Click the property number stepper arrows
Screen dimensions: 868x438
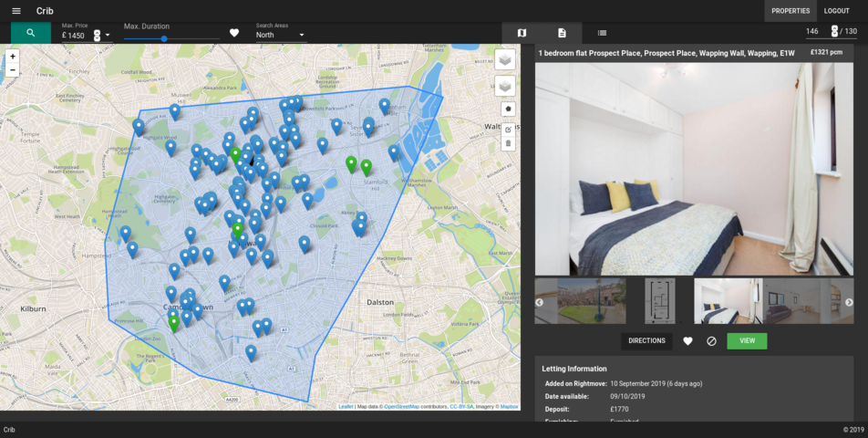[834, 31]
